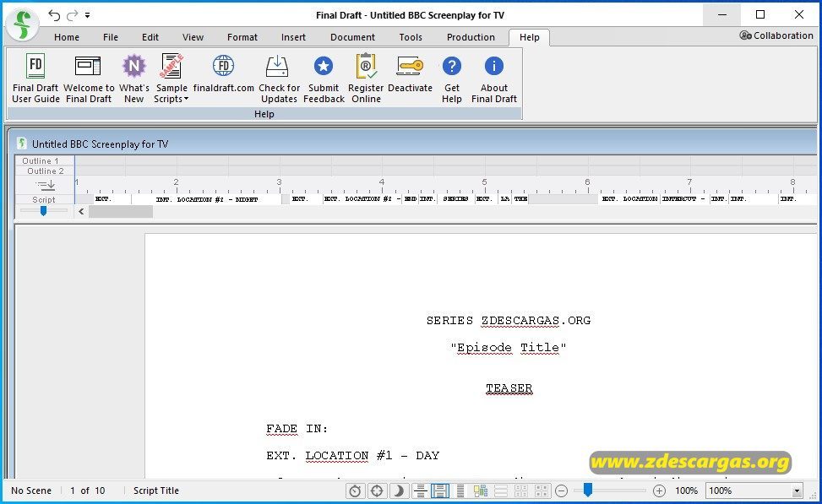The image size is (822, 504).
Task: Click Register Online
Action: pos(366,79)
